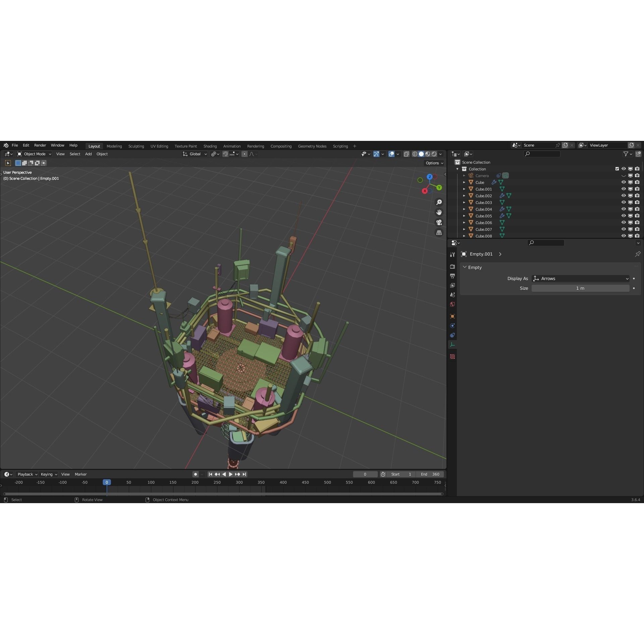
Task: Open the Physics Properties tab
Action: pos(452,326)
